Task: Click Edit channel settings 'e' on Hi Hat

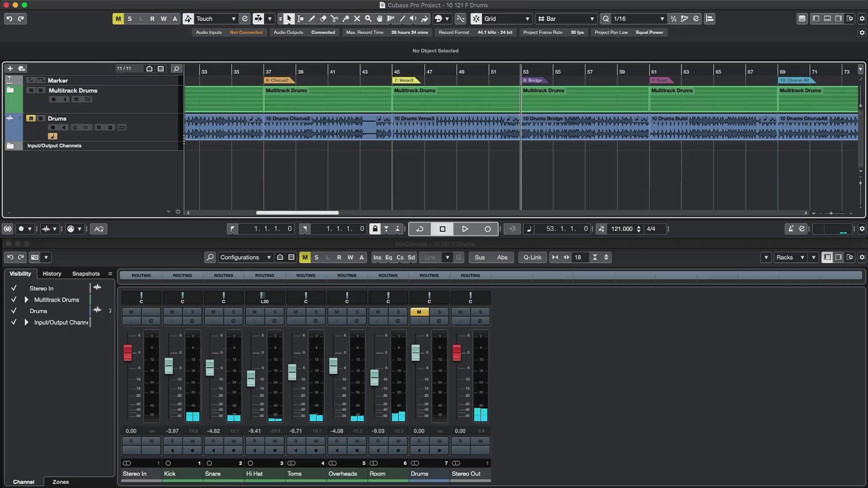Action: 274,321
